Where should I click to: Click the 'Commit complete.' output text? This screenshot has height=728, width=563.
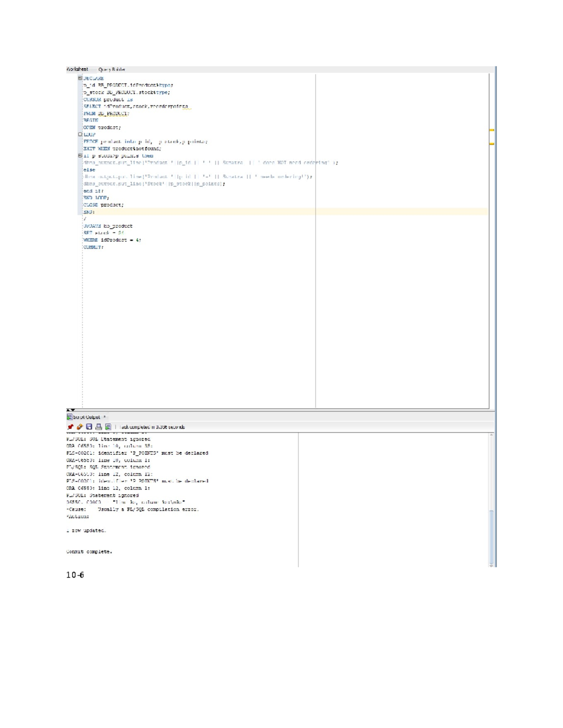coord(89,552)
